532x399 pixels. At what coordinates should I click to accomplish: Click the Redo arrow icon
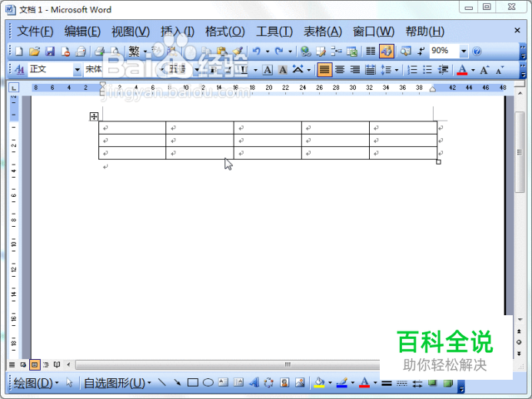click(x=279, y=52)
